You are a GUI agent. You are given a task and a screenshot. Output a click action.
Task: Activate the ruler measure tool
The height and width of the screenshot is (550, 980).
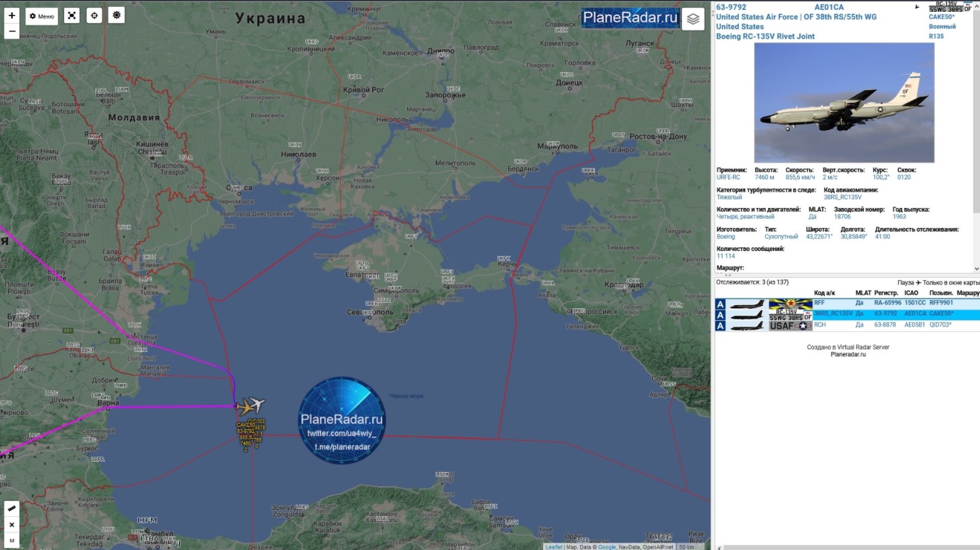pyautogui.click(x=11, y=509)
